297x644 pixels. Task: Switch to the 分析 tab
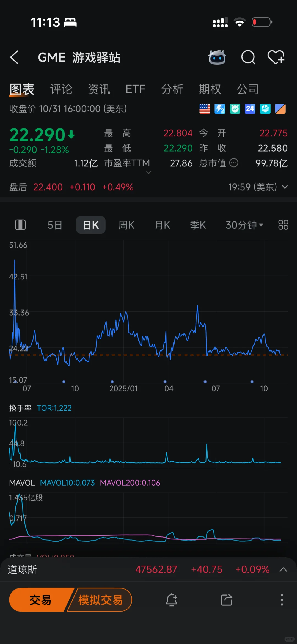[172, 89]
